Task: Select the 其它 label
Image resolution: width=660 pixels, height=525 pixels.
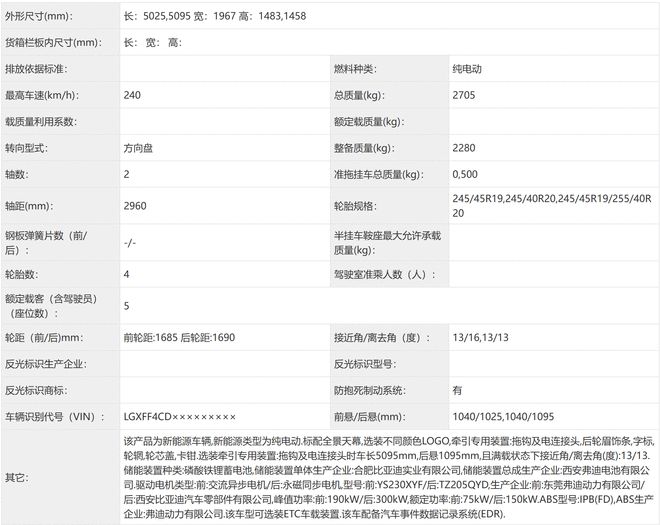Action: click(17, 477)
